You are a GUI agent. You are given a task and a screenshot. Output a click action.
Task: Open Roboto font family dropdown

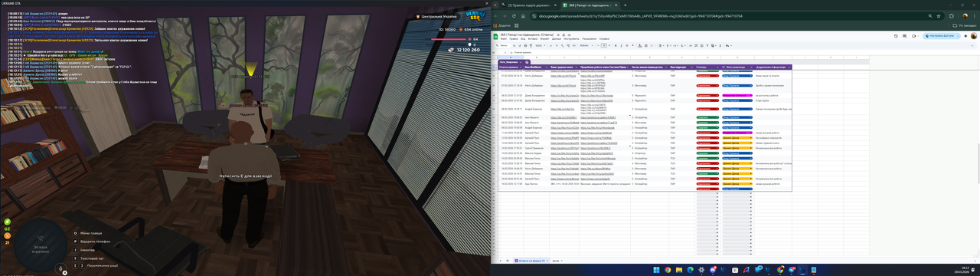(x=586, y=45)
